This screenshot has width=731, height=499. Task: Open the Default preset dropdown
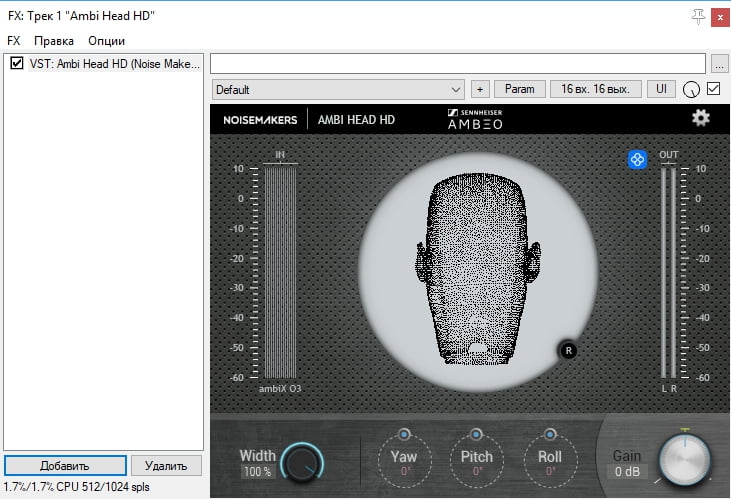[338, 89]
